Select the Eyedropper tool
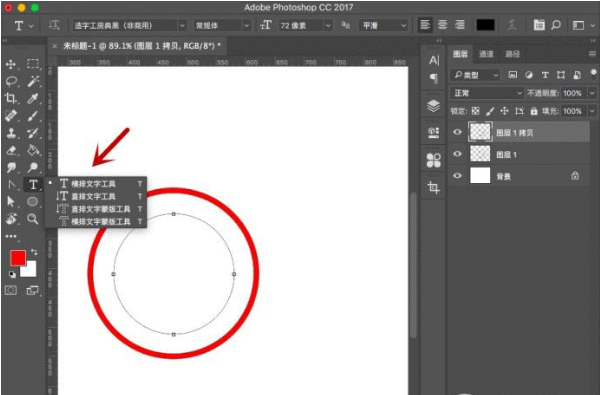 tap(33, 99)
